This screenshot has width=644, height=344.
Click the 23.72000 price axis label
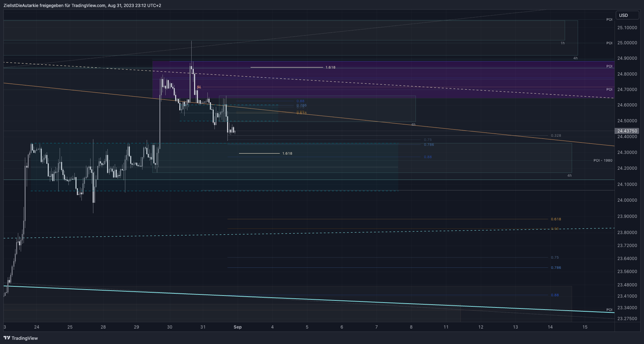(627, 245)
